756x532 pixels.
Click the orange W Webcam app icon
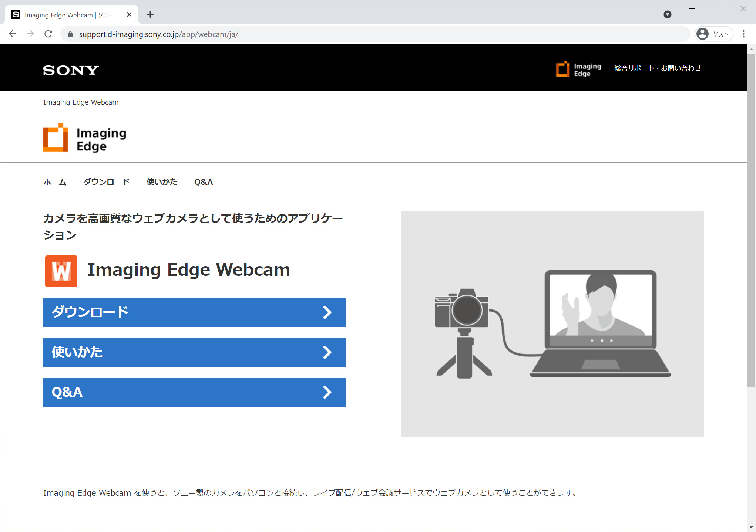tap(61, 271)
